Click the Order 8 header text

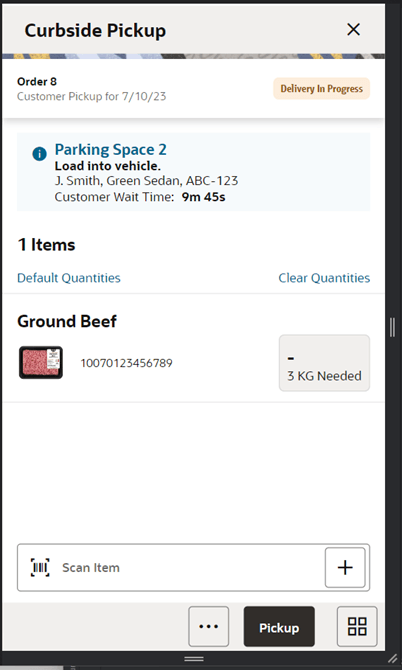coord(37,81)
